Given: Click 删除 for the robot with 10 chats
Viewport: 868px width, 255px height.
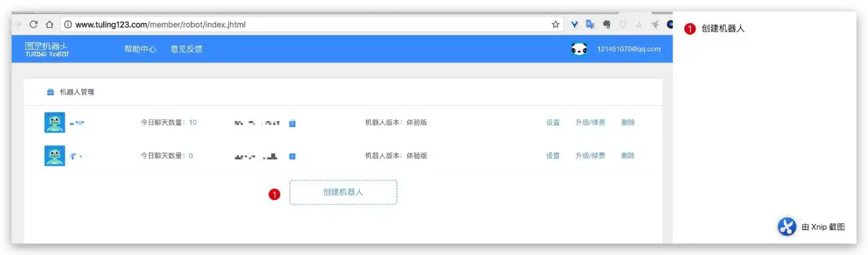Looking at the screenshot, I should coord(628,123).
